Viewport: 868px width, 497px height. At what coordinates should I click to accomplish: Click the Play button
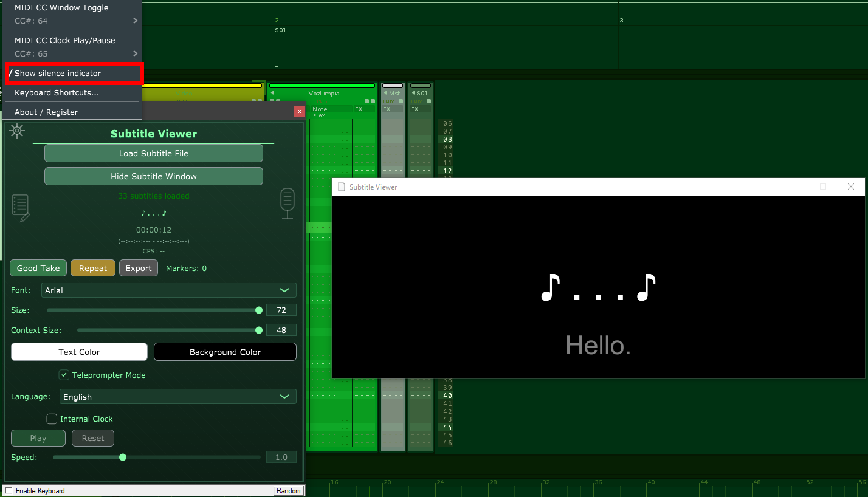click(38, 438)
